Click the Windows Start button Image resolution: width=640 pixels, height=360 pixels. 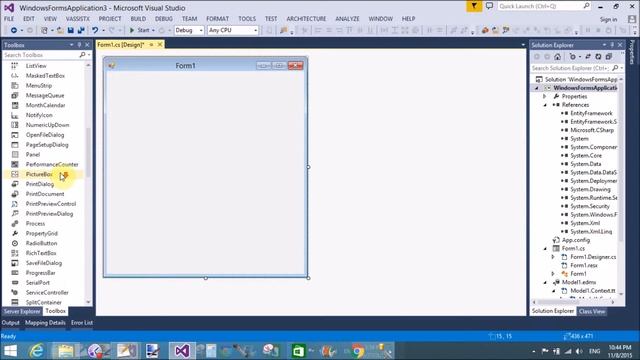click(x=10, y=351)
